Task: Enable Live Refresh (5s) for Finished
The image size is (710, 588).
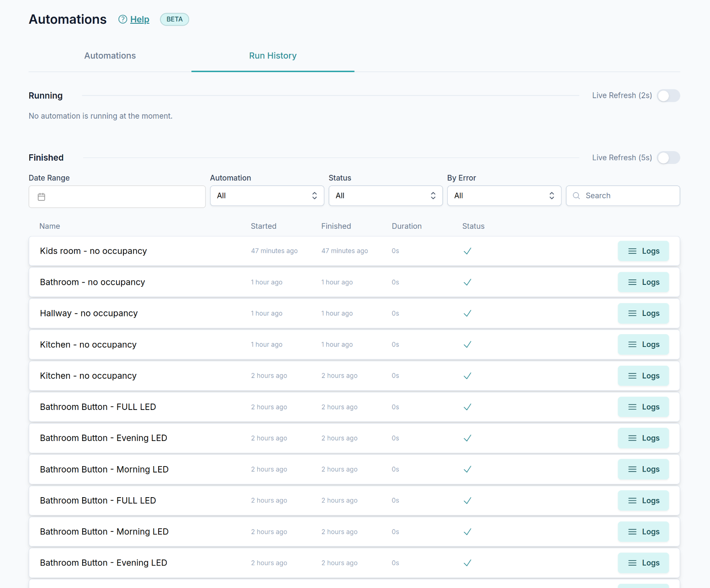Action: 668,158
